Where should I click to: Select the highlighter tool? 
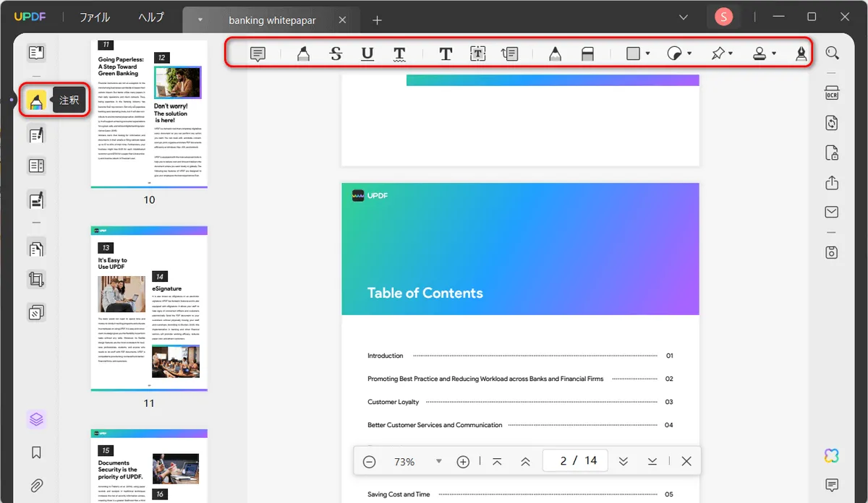[x=304, y=53]
